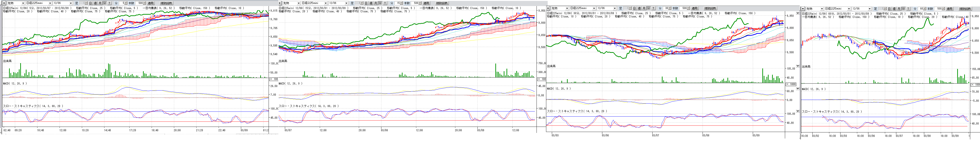This screenshot has height=155, width=980.
Task: Toggle minute 分 bar mode in 30分 chart
Action: 649,8
